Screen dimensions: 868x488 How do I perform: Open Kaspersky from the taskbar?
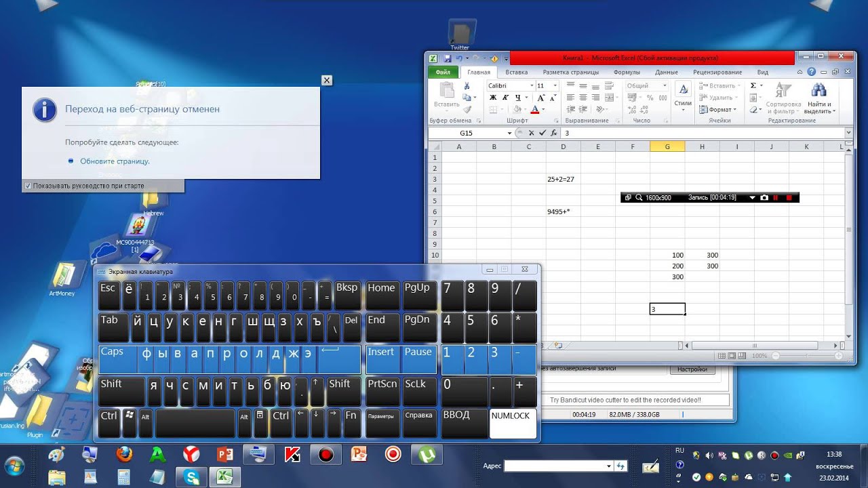[x=292, y=454]
